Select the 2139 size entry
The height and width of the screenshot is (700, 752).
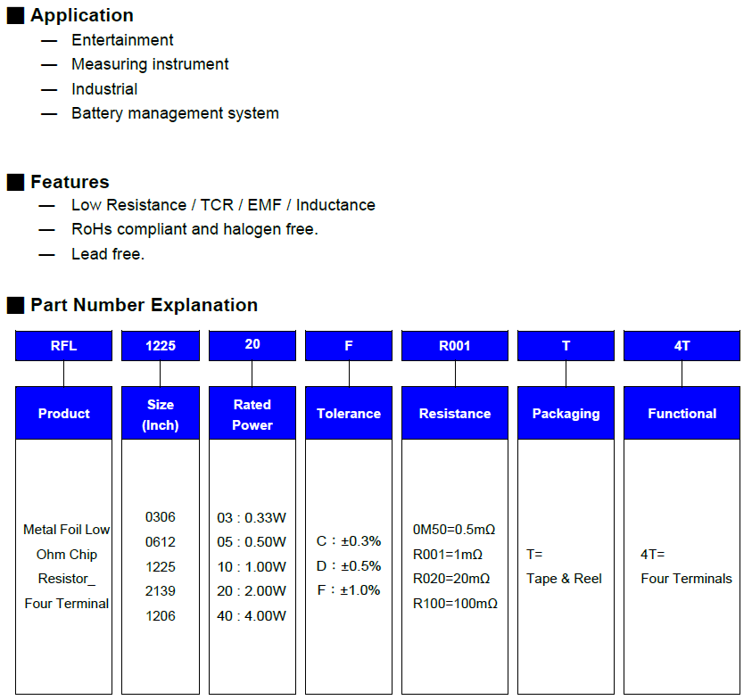tap(161, 591)
